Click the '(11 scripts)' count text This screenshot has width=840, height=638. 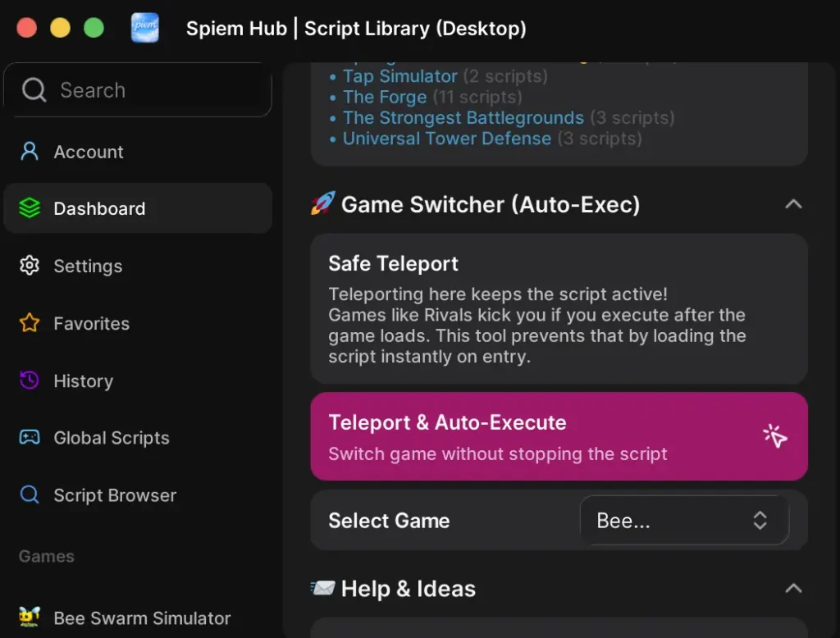coord(477,97)
